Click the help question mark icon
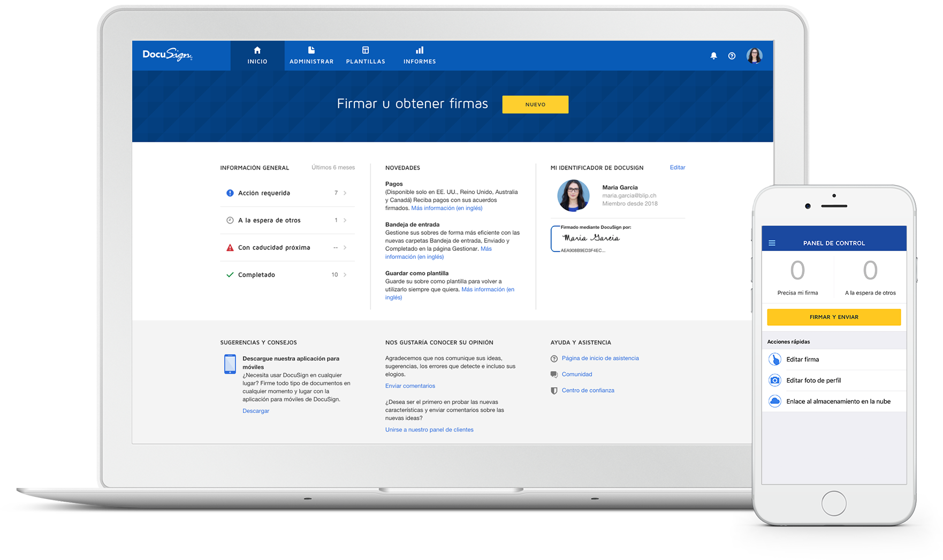 click(732, 56)
